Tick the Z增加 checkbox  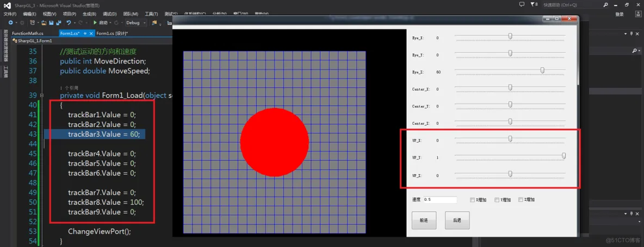point(521,200)
